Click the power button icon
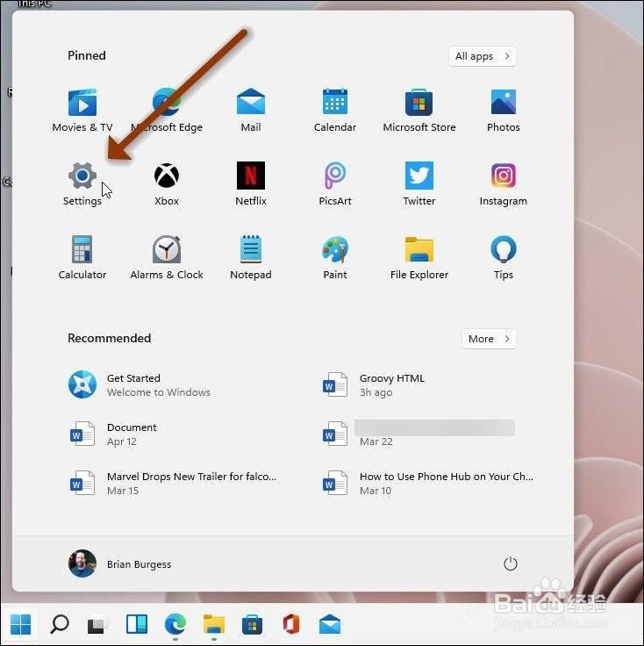Screen dimensions: 644x646 click(x=510, y=563)
